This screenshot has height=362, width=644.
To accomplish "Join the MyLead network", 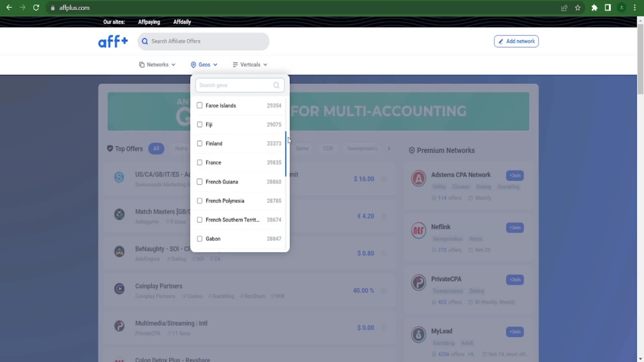I will pyautogui.click(x=515, y=332).
